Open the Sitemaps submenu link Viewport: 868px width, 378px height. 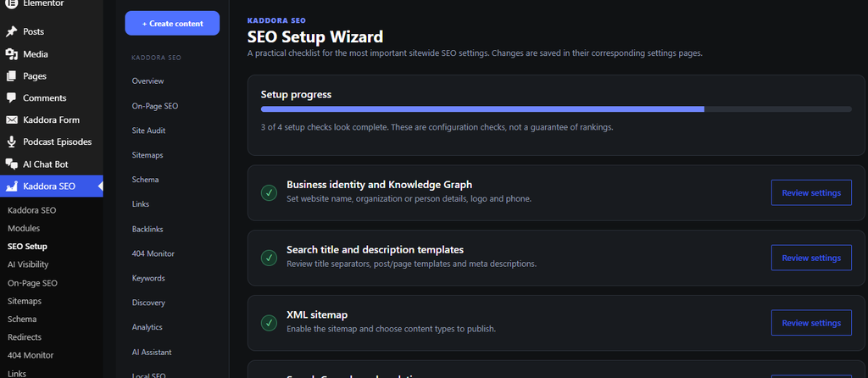tap(25, 301)
